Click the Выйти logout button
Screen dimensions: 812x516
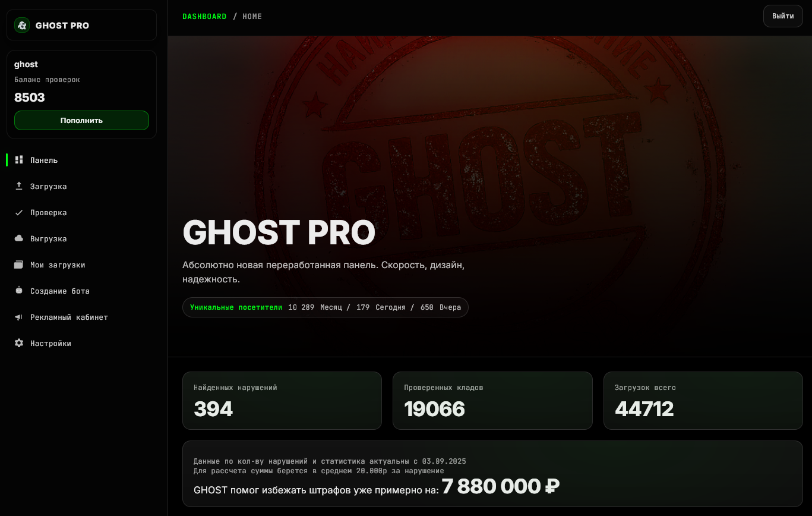coord(783,16)
